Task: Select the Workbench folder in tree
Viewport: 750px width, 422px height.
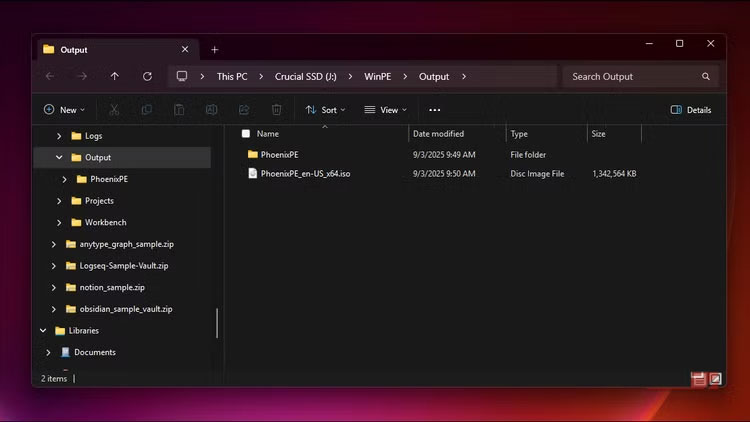Action: pyautogui.click(x=106, y=222)
